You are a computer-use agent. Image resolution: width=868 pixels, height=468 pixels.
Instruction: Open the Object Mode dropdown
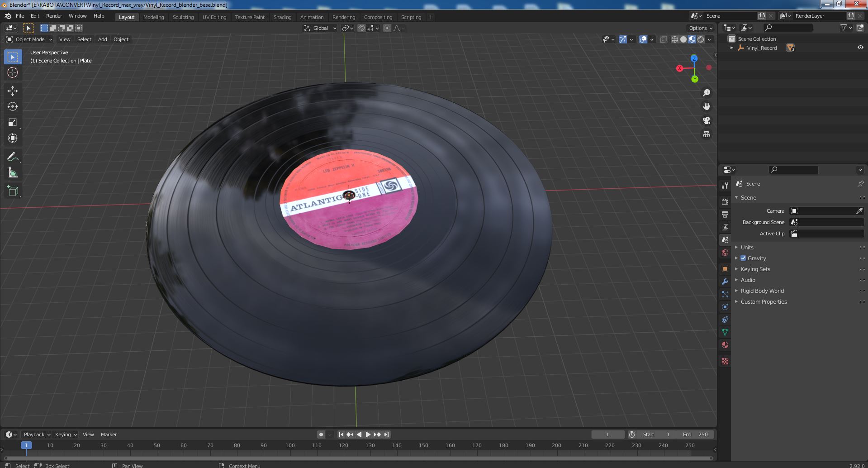click(29, 39)
